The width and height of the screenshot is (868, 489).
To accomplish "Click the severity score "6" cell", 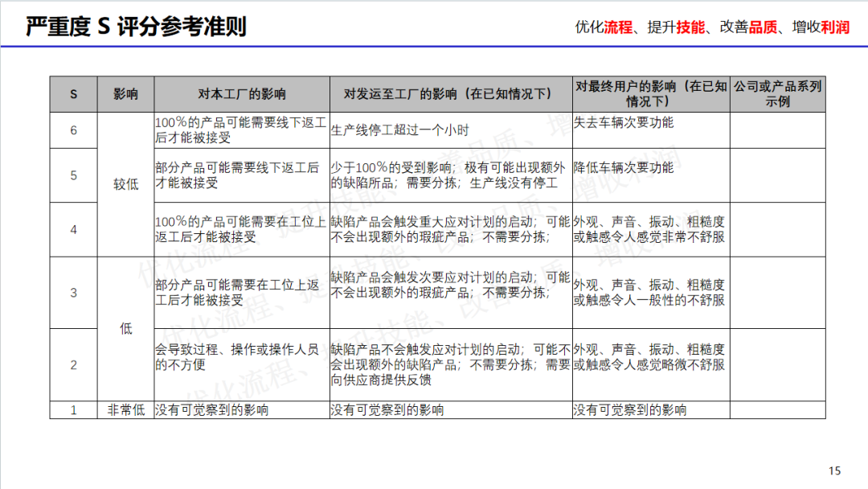I will coord(73,130).
